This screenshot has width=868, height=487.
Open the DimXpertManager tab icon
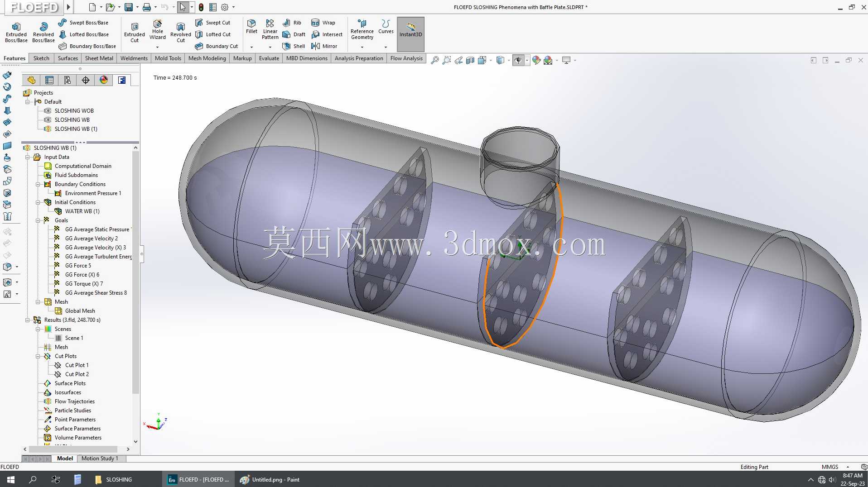coord(86,80)
